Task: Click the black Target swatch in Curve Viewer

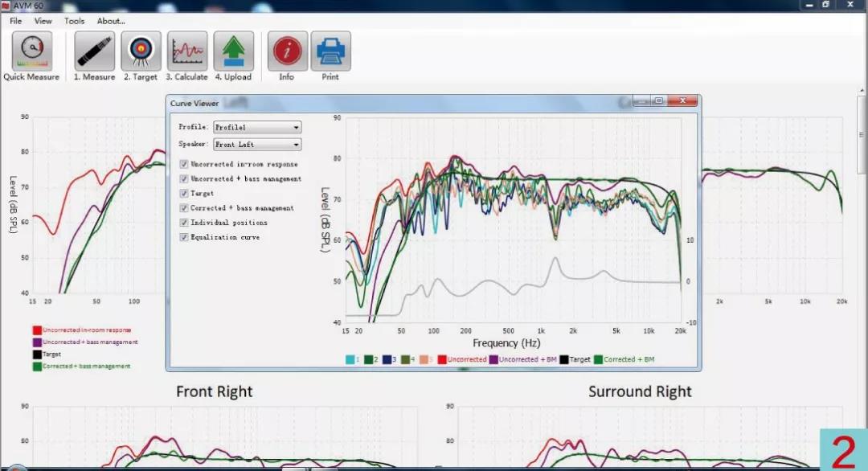Action: [x=564, y=360]
